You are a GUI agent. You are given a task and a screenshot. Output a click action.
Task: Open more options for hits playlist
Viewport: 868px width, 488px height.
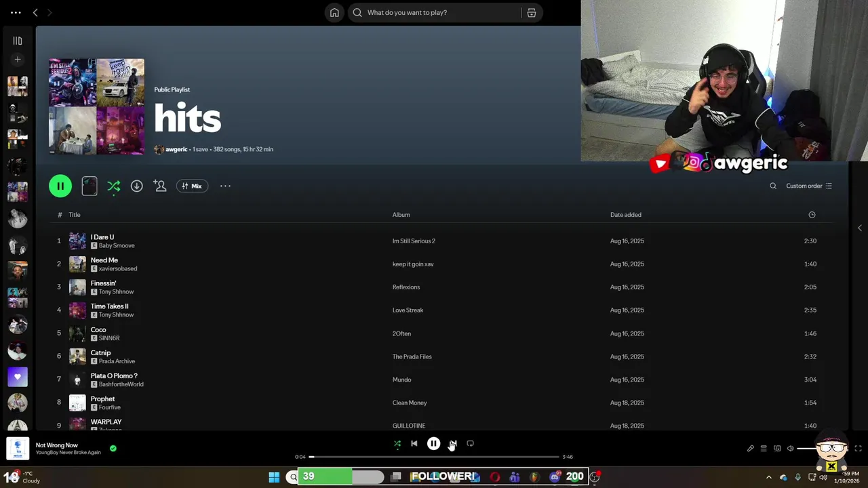click(x=225, y=186)
